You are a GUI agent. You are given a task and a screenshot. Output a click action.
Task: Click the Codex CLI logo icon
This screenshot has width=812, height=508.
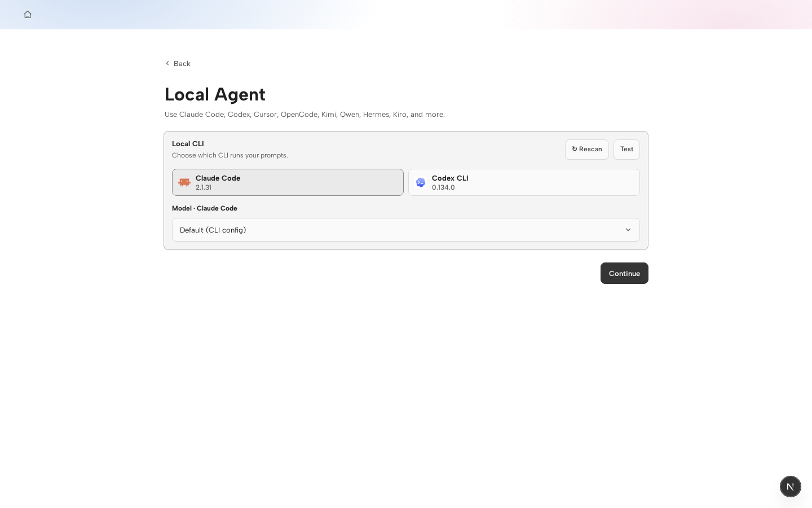421,182
